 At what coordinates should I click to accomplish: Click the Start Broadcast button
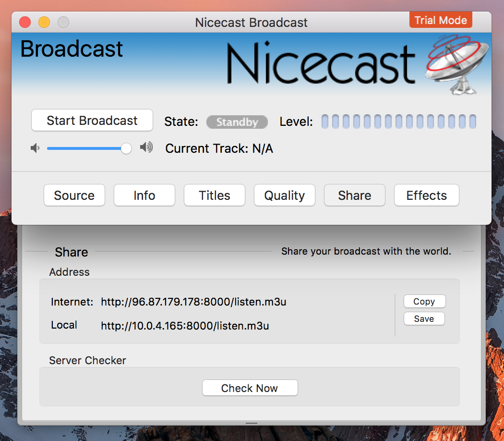coord(92,120)
